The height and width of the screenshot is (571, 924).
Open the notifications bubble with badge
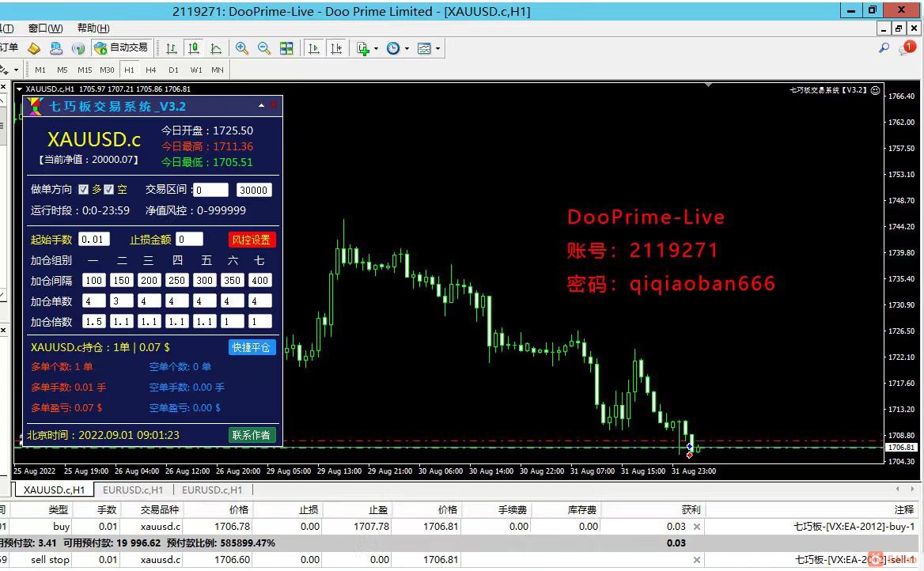[907, 47]
